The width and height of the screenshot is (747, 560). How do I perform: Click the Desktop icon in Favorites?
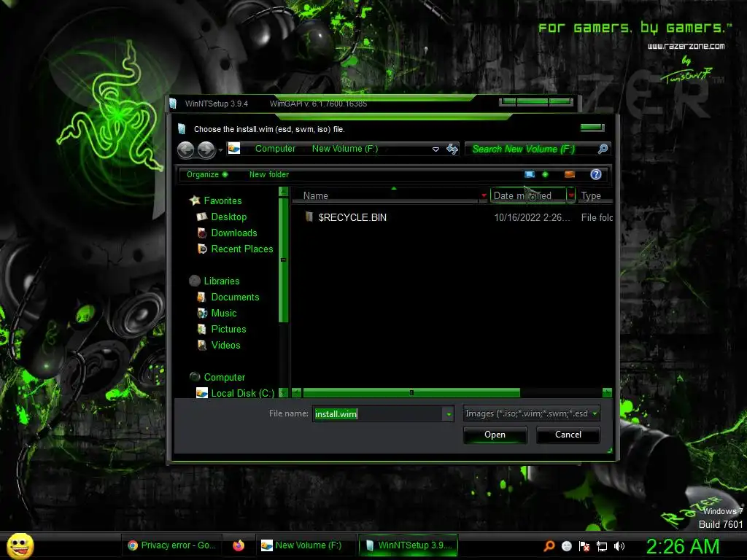click(x=202, y=217)
